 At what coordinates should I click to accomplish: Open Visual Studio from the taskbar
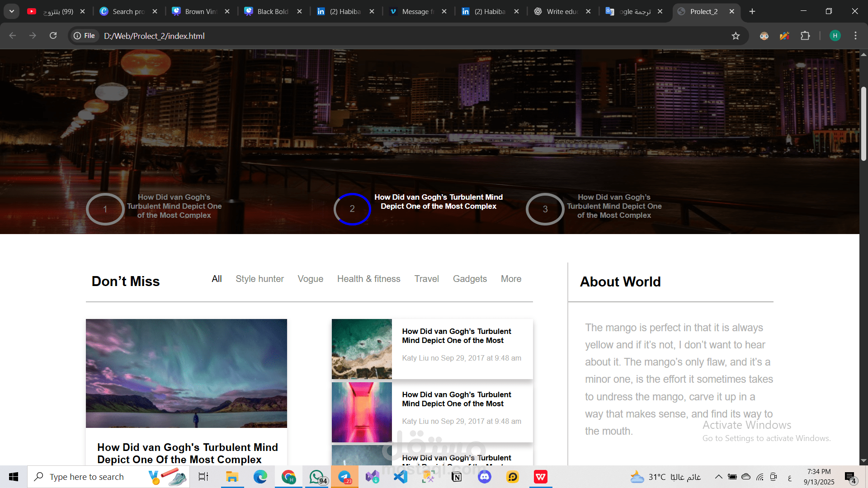click(x=373, y=477)
